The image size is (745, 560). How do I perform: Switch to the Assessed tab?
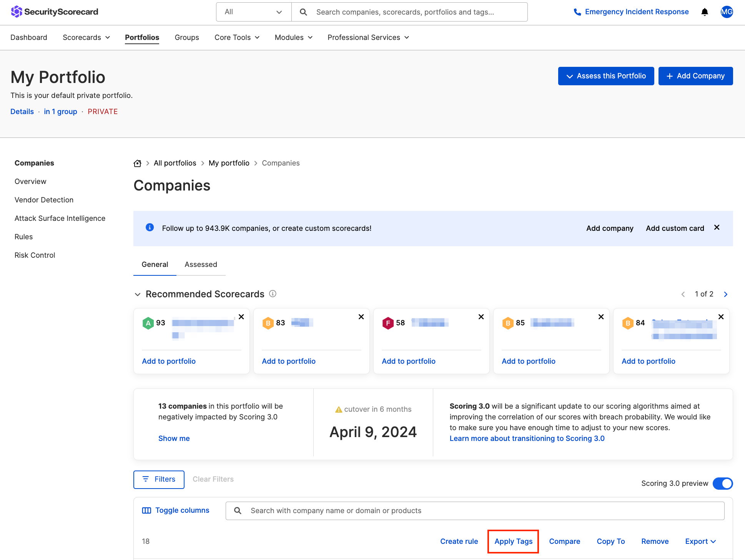pos(201,264)
